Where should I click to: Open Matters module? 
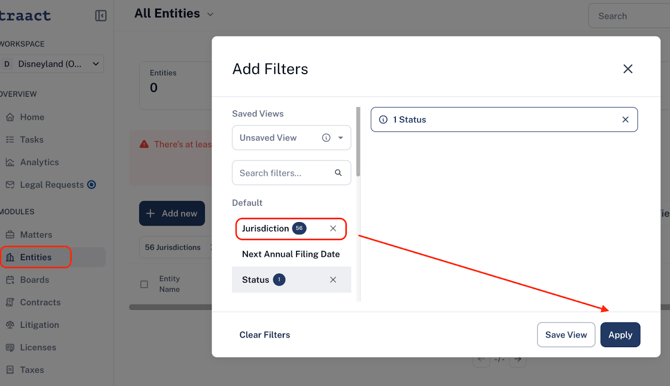point(36,235)
